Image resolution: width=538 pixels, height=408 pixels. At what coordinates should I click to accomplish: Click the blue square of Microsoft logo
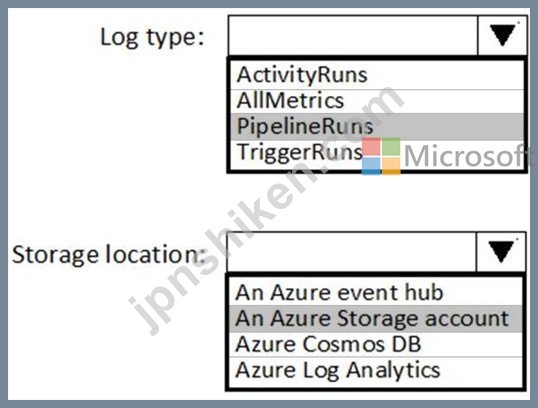coord(371,166)
